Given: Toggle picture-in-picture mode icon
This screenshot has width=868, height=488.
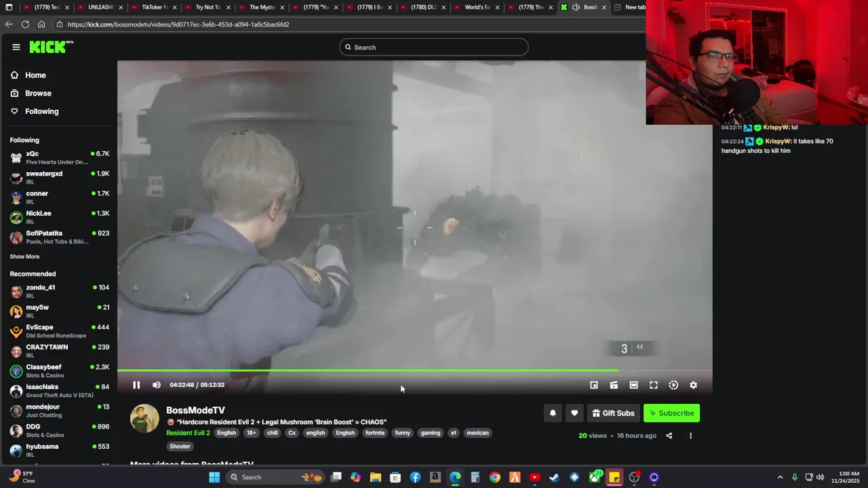Looking at the screenshot, I should pos(594,385).
